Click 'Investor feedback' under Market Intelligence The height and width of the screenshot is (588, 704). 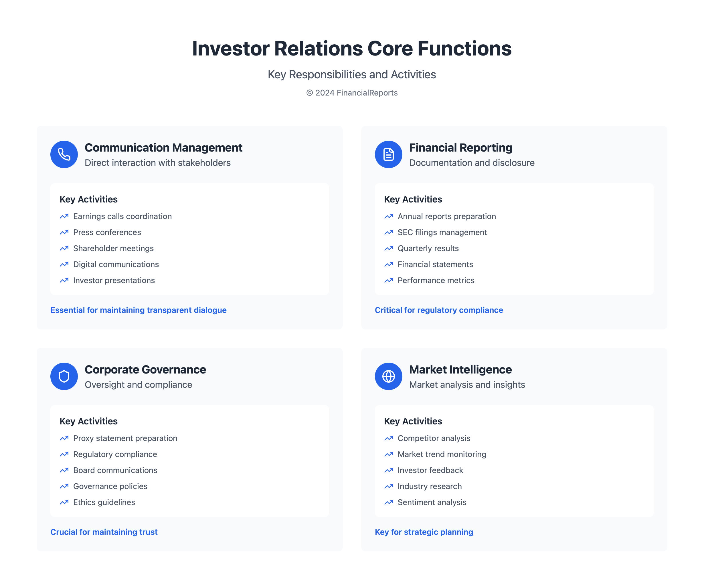pos(430,470)
